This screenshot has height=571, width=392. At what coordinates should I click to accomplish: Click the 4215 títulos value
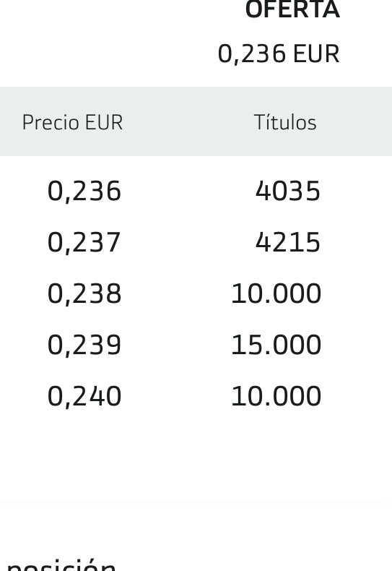[287, 242]
